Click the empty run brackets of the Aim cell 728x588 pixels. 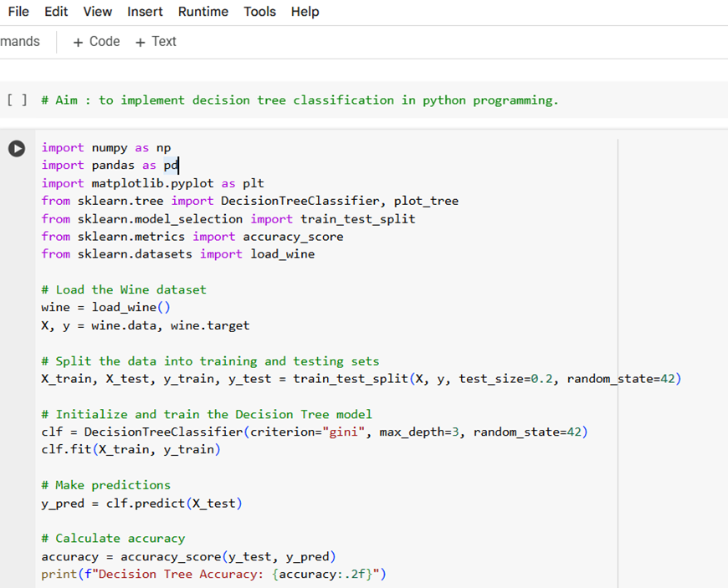(x=18, y=100)
